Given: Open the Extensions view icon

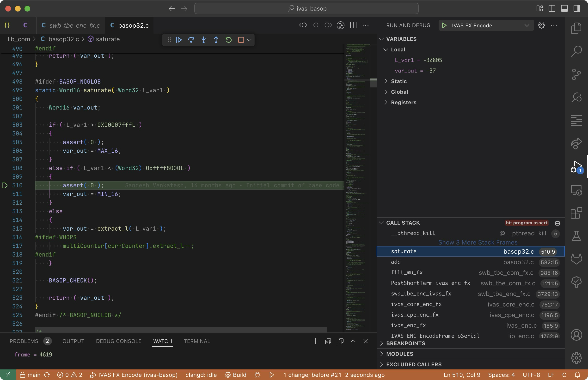Looking at the screenshot, I should click(x=576, y=213).
